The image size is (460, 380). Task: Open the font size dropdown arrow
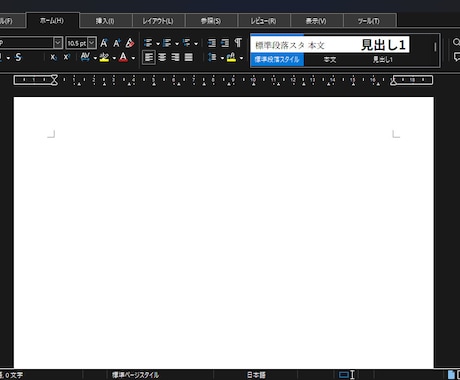pyautogui.click(x=92, y=43)
